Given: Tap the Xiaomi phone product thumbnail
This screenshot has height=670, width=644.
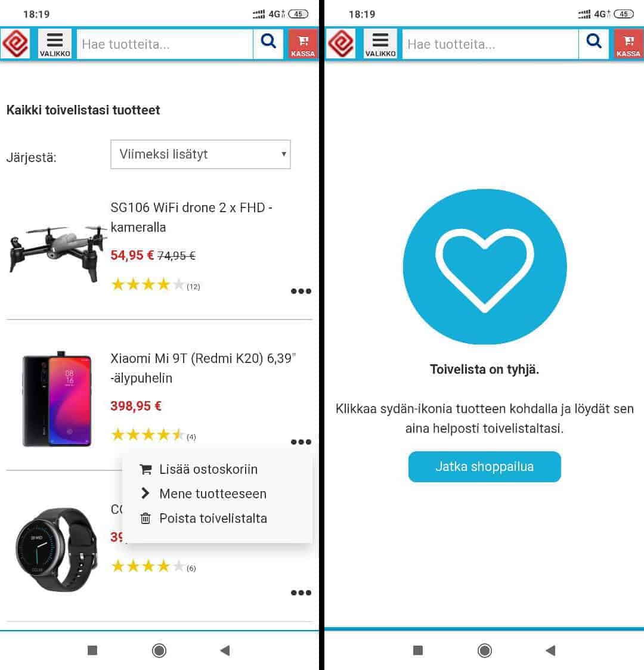Looking at the screenshot, I should coord(57,399).
